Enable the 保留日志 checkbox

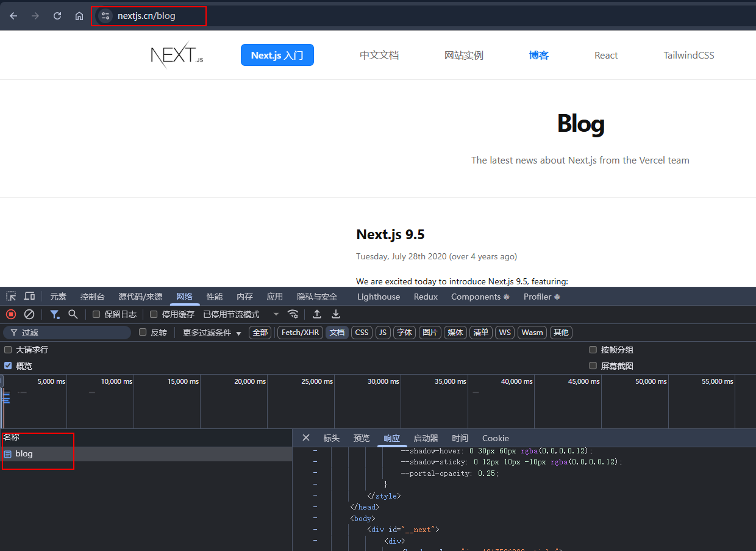pyautogui.click(x=96, y=314)
